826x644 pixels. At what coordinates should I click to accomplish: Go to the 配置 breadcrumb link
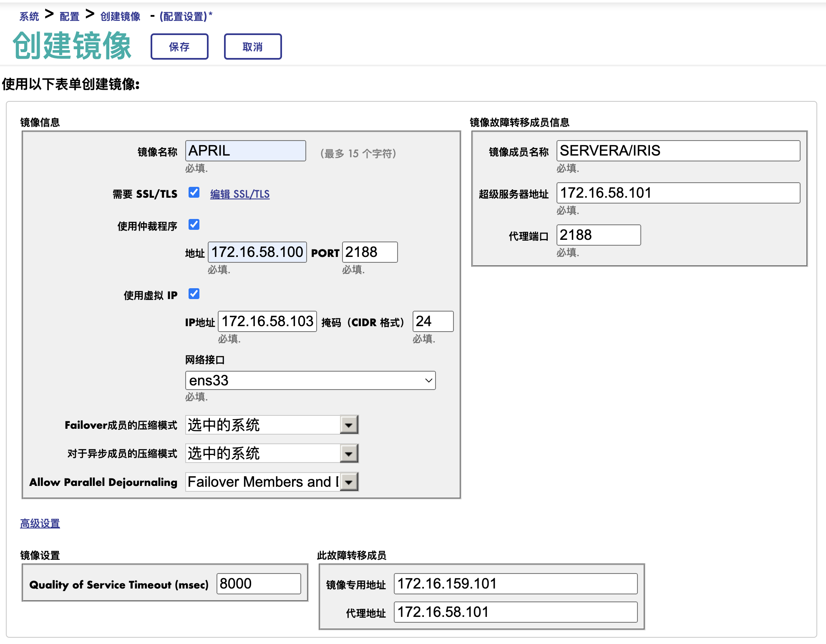tap(69, 16)
